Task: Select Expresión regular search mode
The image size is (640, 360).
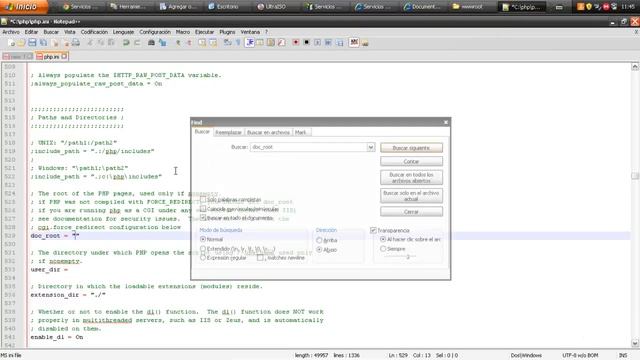Action: pos(203,258)
